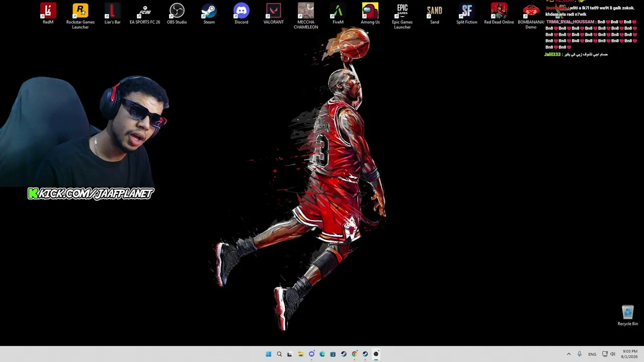This screenshot has height=362, width=644.
Task: Open Task View from the taskbar
Action: coord(290,354)
